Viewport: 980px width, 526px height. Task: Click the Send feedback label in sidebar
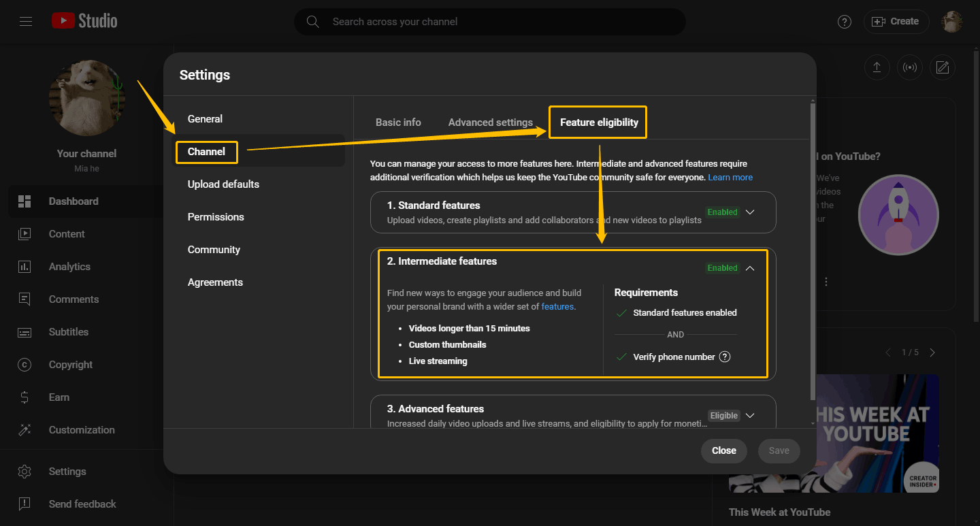click(x=82, y=504)
